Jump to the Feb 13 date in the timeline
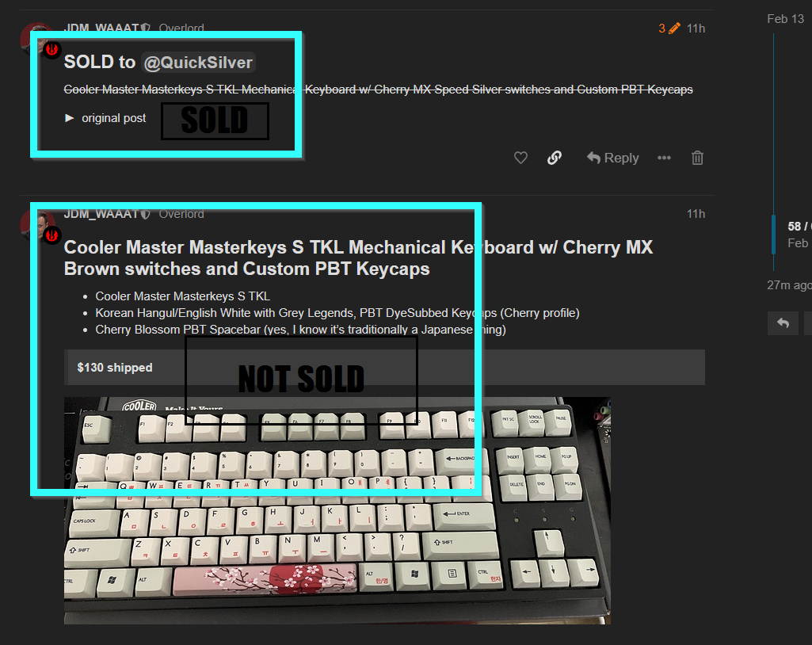Viewport: 812px width, 645px height. click(785, 19)
